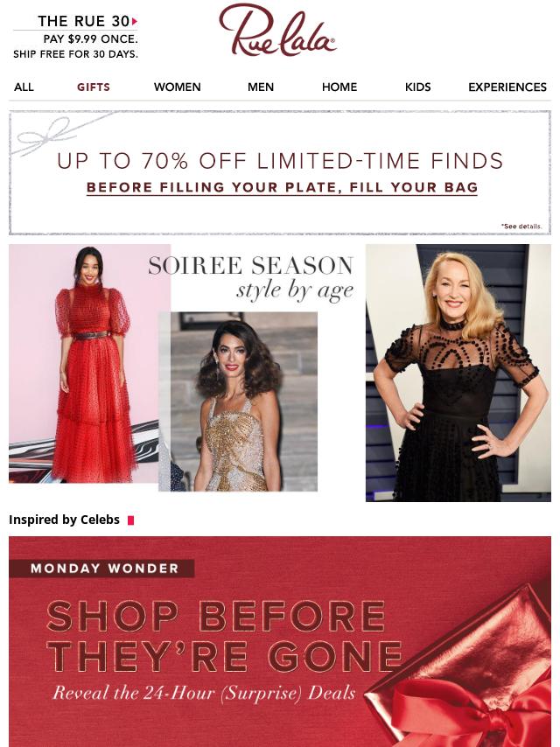560x747 pixels.
Task: Go to the WOMEN section
Action: tap(178, 87)
